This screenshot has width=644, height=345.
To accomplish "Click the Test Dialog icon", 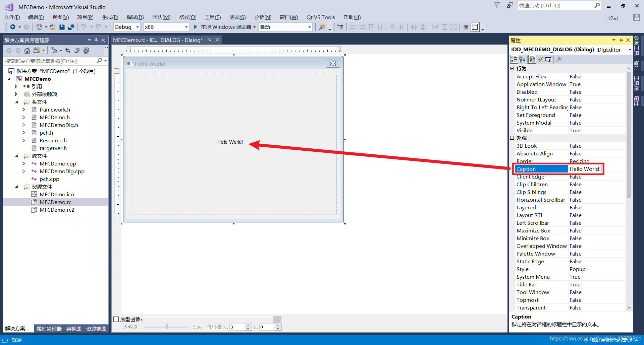I will pyautogui.click(x=340, y=27).
